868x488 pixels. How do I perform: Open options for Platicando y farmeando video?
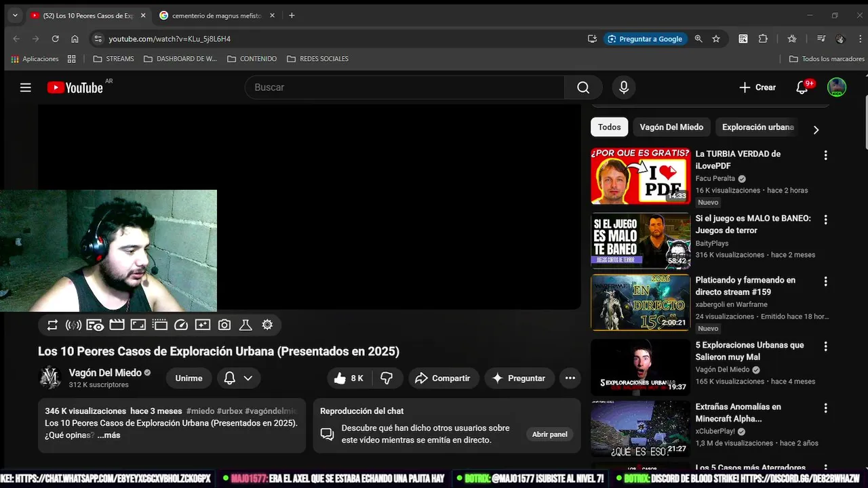[x=825, y=281]
